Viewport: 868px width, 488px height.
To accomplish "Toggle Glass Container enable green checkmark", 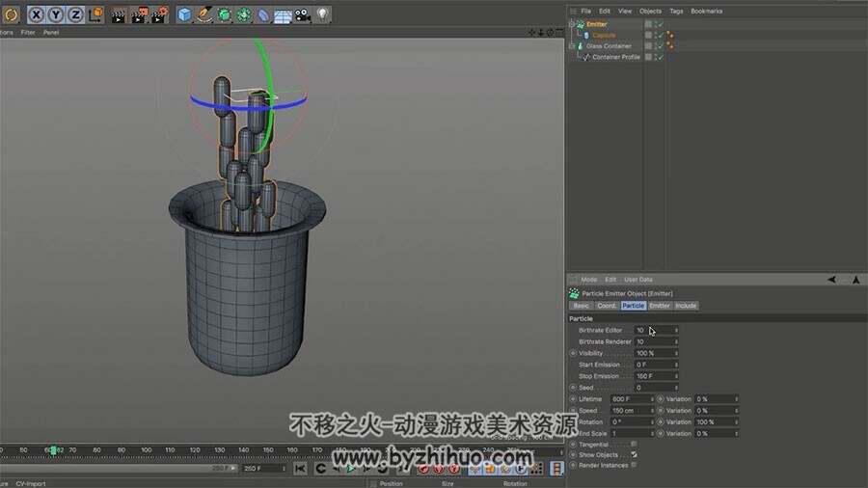I will [661, 46].
